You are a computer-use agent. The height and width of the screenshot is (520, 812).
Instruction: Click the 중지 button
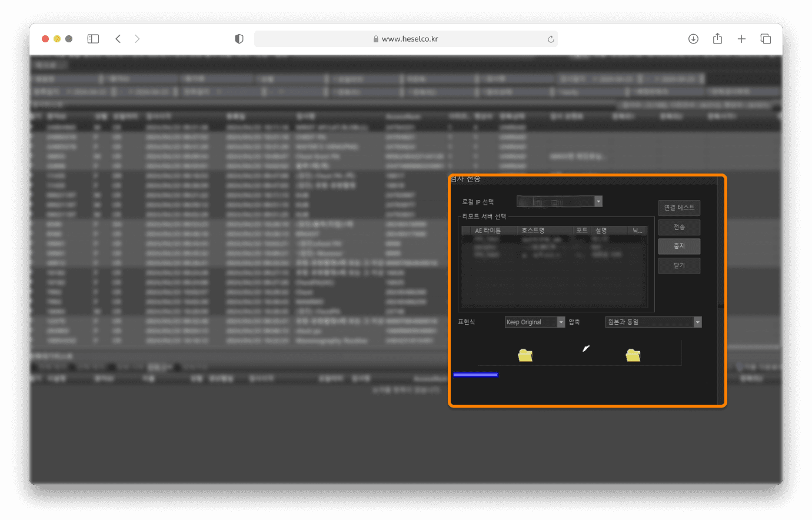pos(679,246)
